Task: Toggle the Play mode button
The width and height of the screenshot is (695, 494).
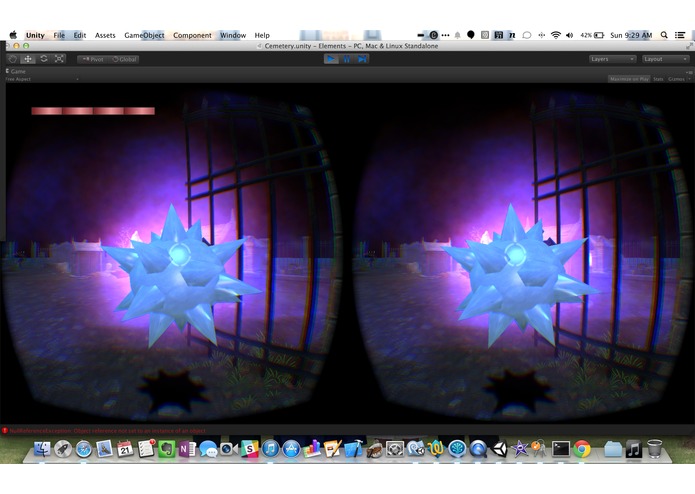Action: pos(331,59)
